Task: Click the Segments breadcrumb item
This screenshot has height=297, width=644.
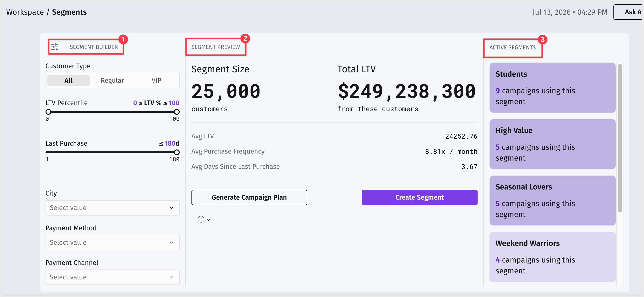Action: click(69, 12)
